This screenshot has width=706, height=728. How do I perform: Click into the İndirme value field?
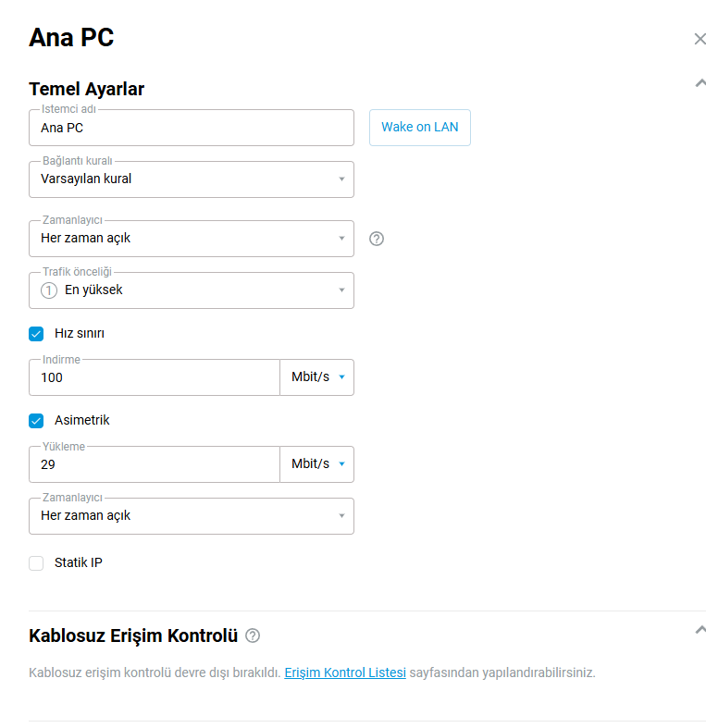coord(155,377)
